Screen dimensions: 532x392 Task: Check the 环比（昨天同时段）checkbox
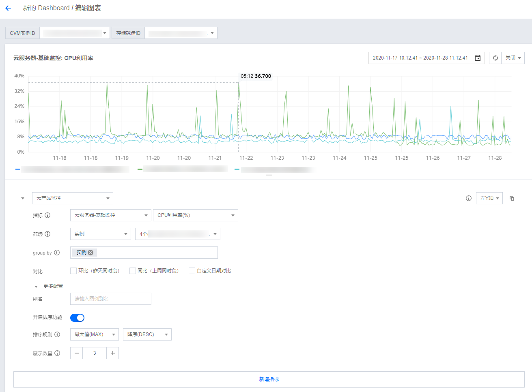tap(73, 270)
